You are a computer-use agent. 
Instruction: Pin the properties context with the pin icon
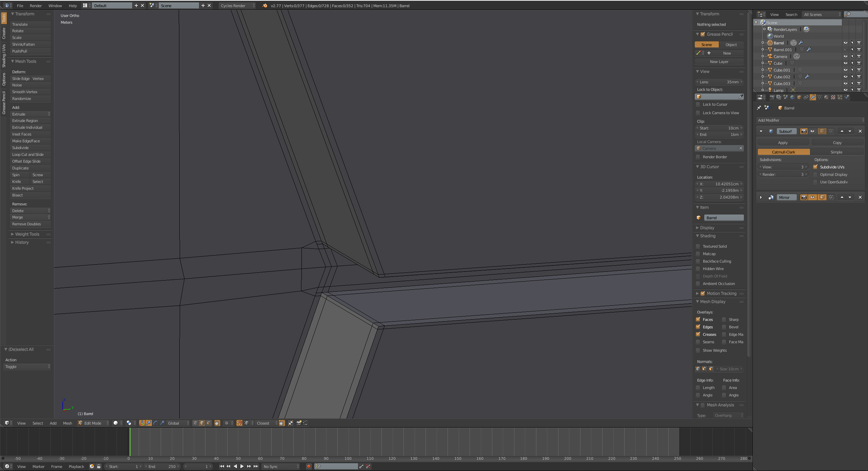(x=759, y=108)
